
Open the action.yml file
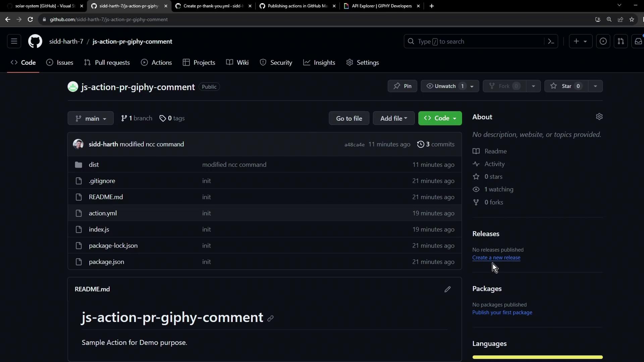tap(103, 213)
